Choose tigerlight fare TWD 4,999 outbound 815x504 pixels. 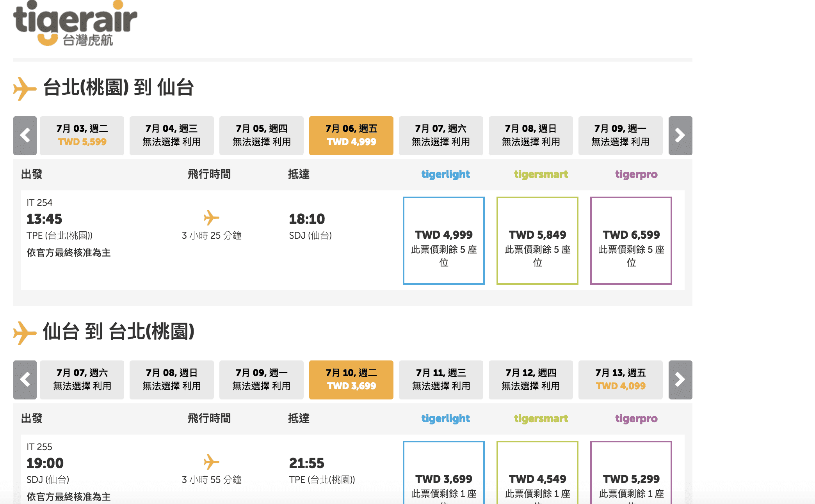point(444,241)
